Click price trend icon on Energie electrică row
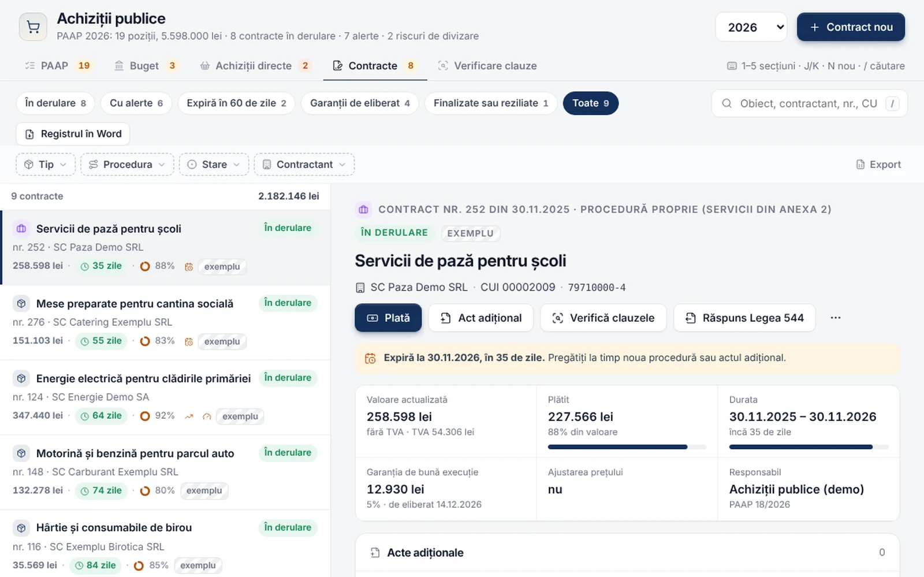924x577 pixels. pyautogui.click(x=189, y=416)
